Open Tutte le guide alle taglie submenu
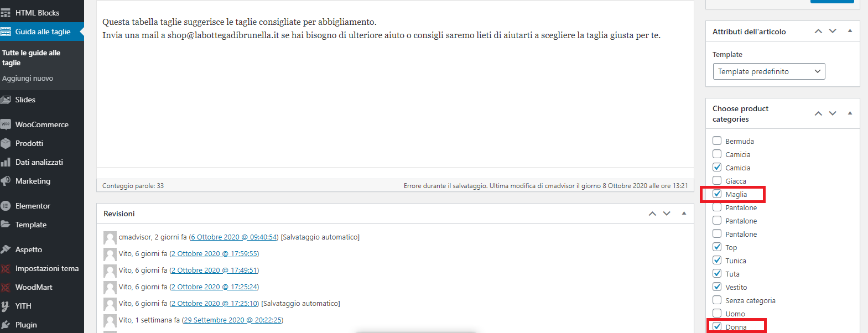 pyautogui.click(x=31, y=58)
